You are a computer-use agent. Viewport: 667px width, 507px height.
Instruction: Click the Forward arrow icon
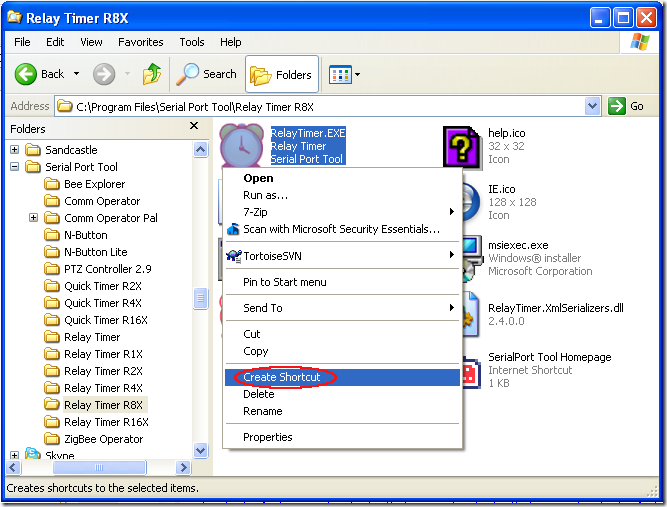104,74
